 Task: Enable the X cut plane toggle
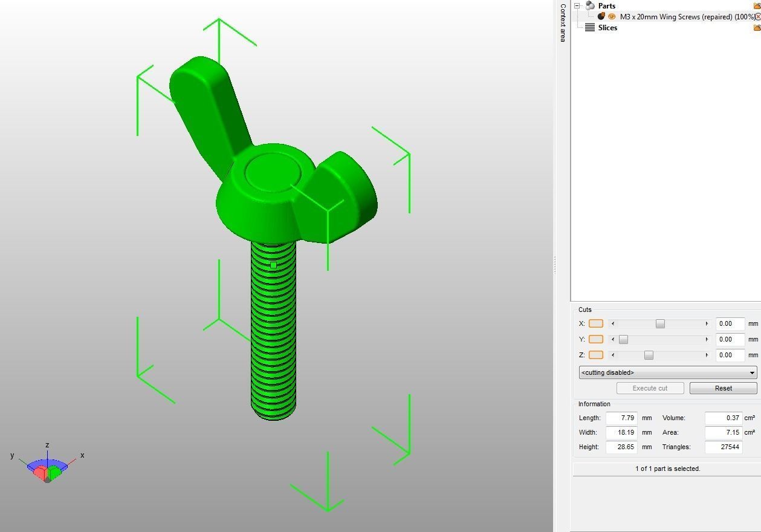[596, 323]
